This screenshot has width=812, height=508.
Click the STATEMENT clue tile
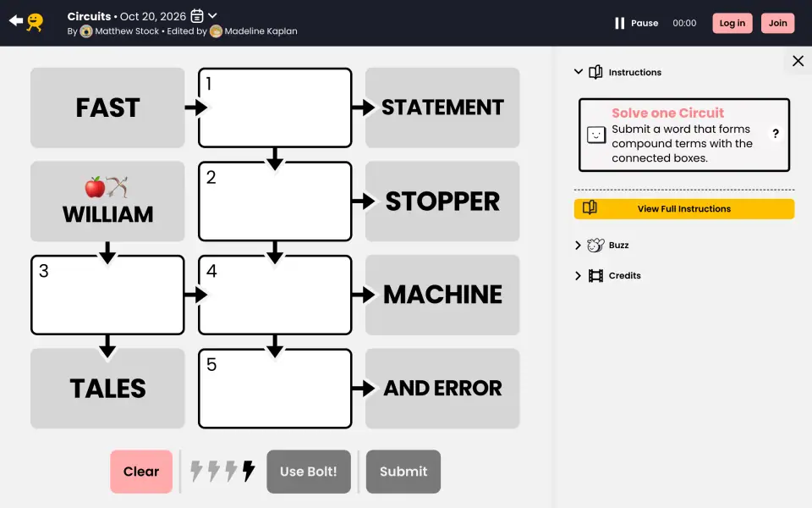442,108
